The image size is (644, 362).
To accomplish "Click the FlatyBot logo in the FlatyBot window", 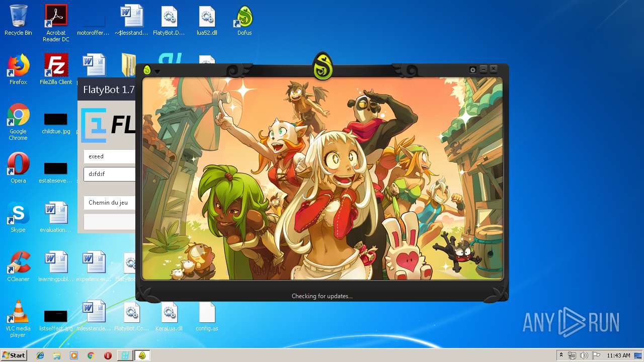I will 108,125.
